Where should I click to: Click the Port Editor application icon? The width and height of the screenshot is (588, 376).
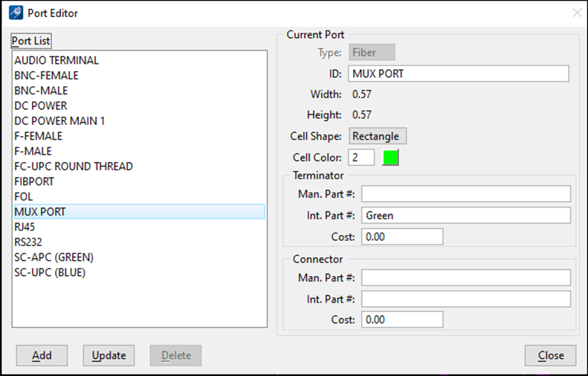pyautogui.click(x=16, y=13)
